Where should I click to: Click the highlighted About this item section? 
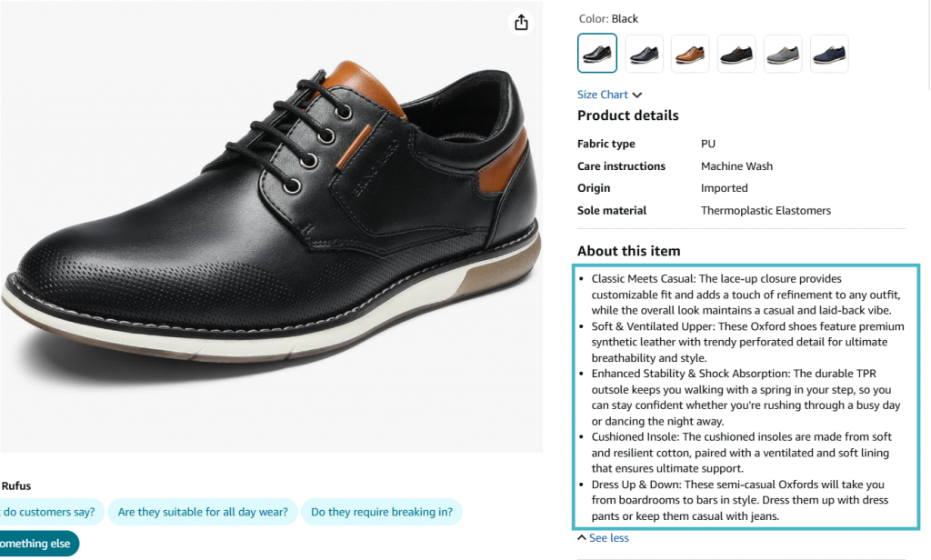pyautogui.click(x=746, y=397)
